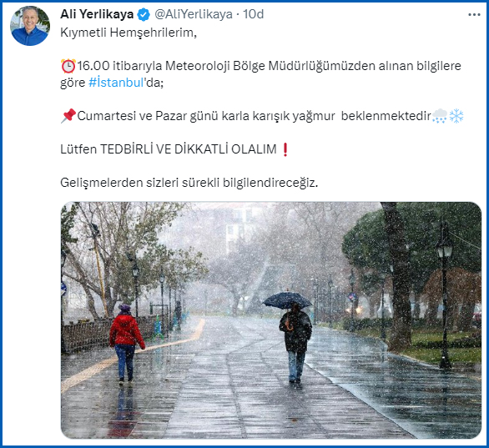Click the "Kıymetli Hemşehrilerim" greeting text
Image resolution: width=489 pixels, height=448 pixels.
click(129, 33)
